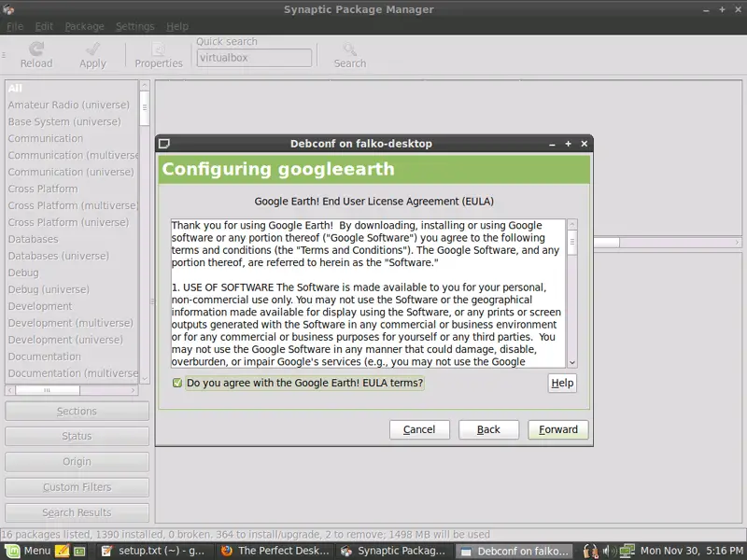The image size is (747, 560).
Task: Click category list vertical scrollbar thumb
Action: tap(145, 108)
